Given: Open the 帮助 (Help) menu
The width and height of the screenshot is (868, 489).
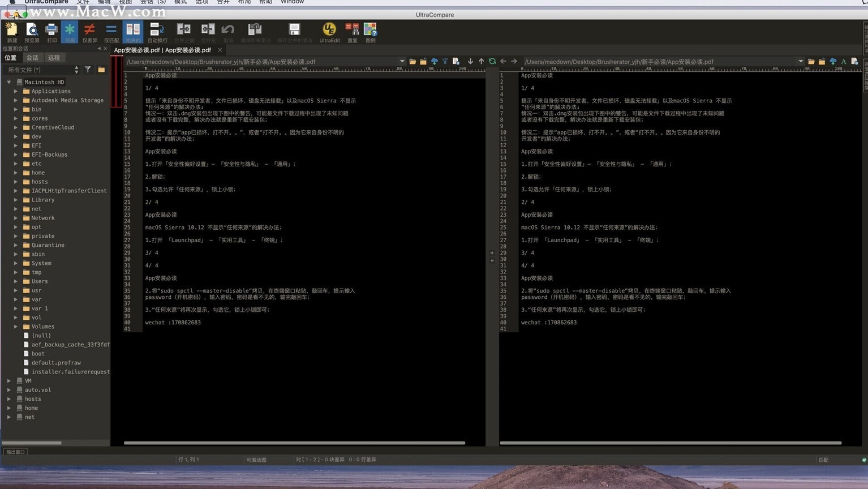Looking at the screenshot, I should 265,2.
